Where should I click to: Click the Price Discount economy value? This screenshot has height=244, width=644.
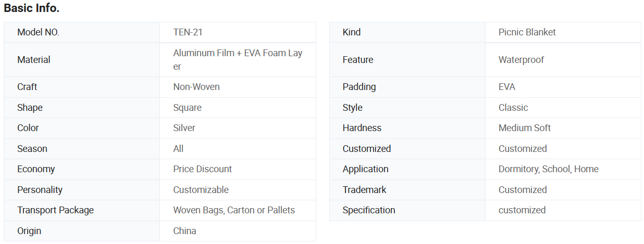(x=202, y=169)
